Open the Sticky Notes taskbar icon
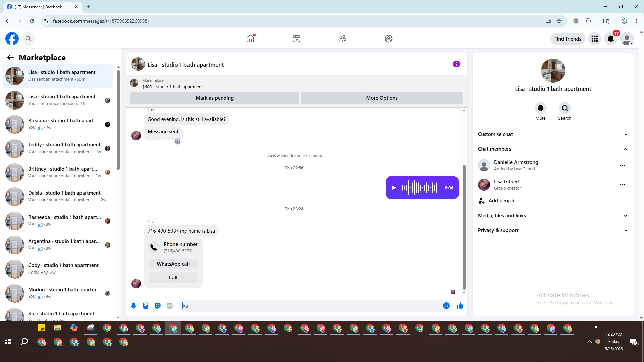 (41, 328)
